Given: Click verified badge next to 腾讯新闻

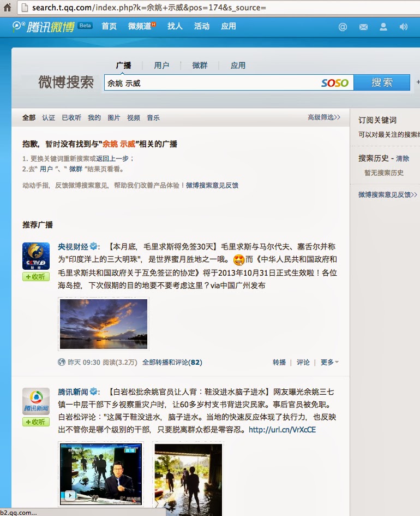Looking at the screenshot, I should 94,392.
